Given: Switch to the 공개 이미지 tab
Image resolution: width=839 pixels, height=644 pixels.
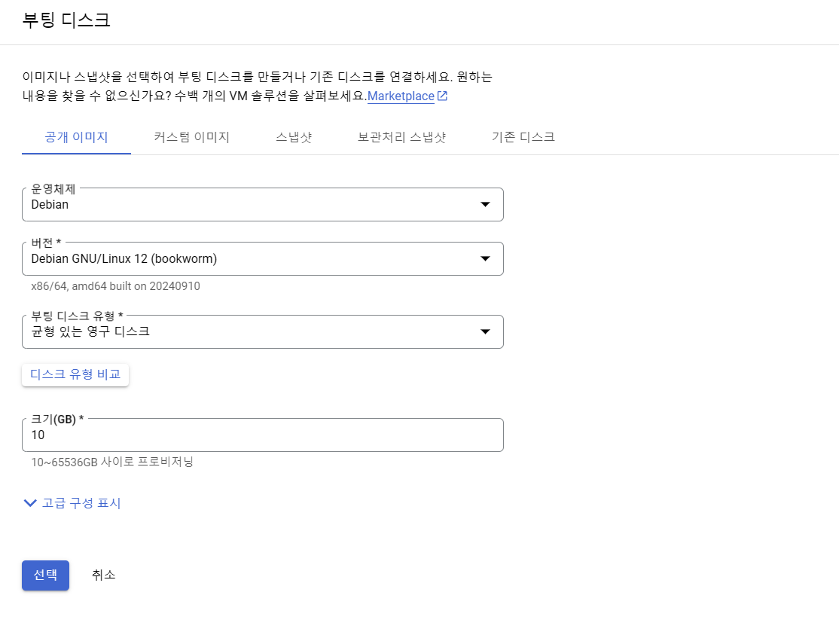Looking at the screenshot, I should coord(76,137).
